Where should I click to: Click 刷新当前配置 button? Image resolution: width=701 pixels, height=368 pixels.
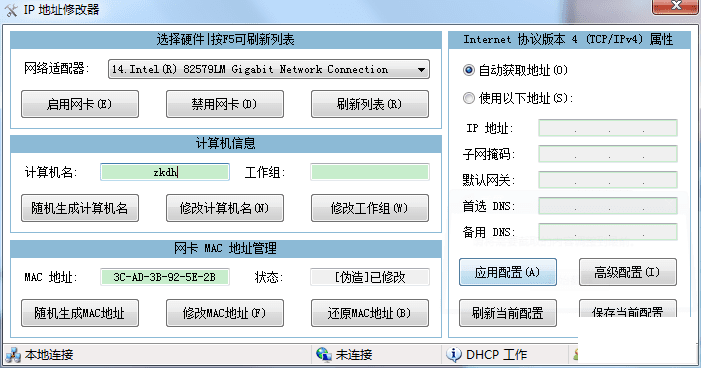(508, 313)
